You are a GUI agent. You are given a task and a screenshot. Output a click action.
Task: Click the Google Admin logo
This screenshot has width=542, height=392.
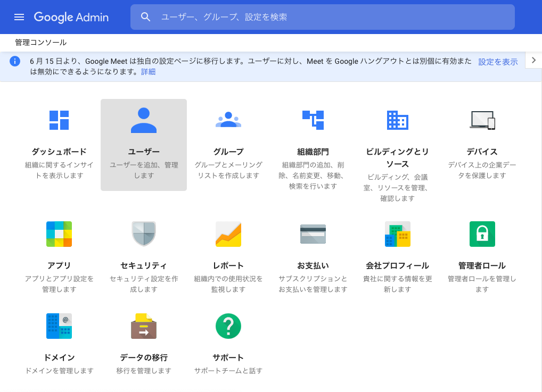click(x=71, y=17)
